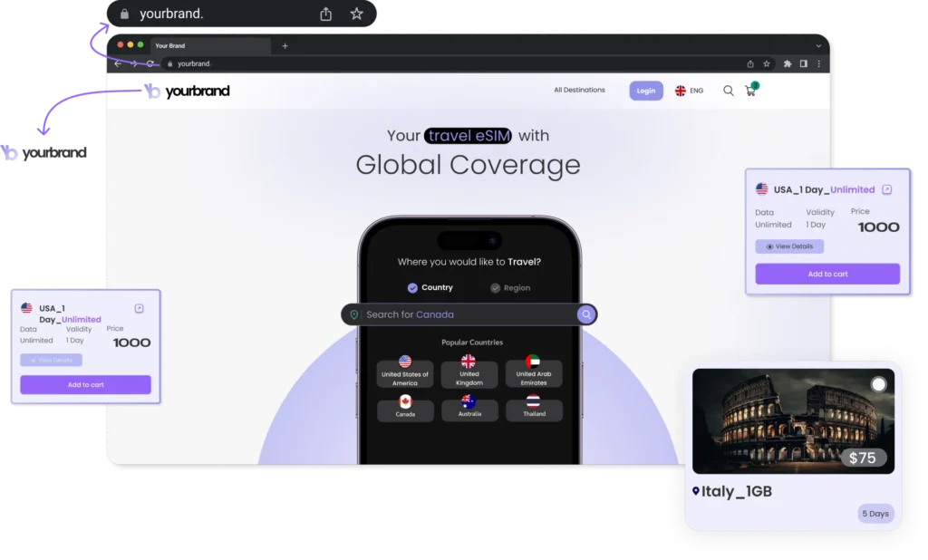The height and width of the screenshot is (560, 928).
Task: Click the yourbrand logo in the site header
Action: (187, 91)
